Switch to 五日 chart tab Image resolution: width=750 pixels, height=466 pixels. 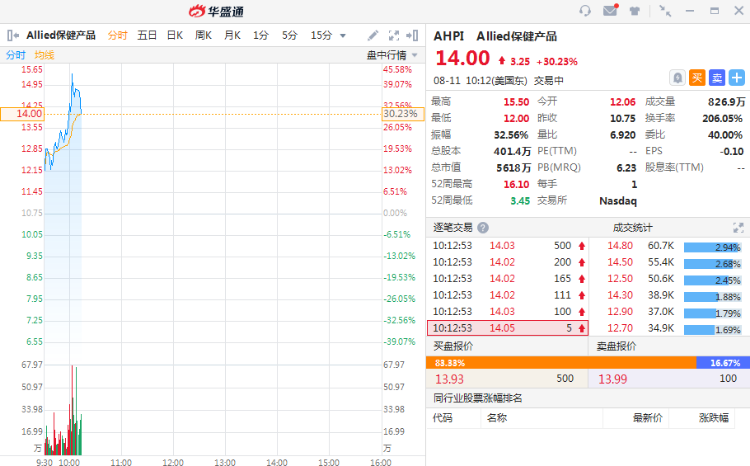tap(147, 35)
